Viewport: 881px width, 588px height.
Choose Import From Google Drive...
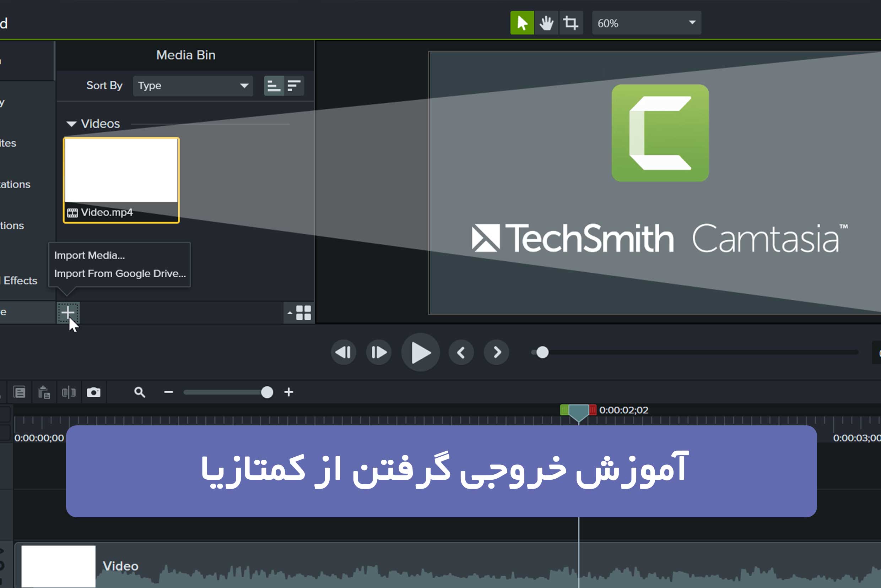coord(120,273)
